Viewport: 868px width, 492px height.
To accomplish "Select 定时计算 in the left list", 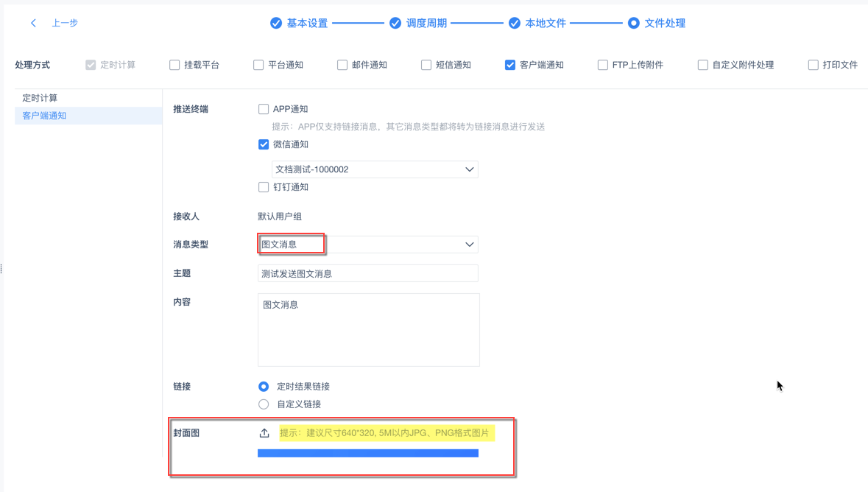I will pyautogui.click(x=40, y=98).
